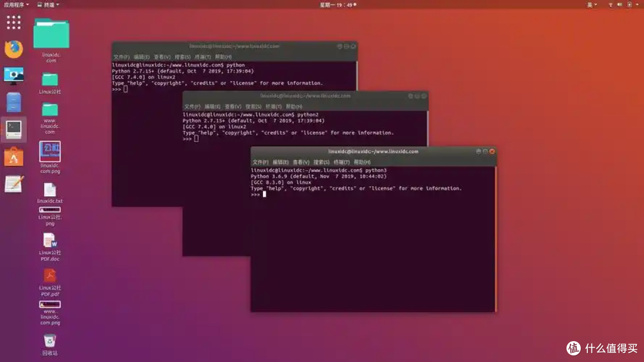Select the Terminal icon in the dock
644x362 pixels.
coord(14,130)
